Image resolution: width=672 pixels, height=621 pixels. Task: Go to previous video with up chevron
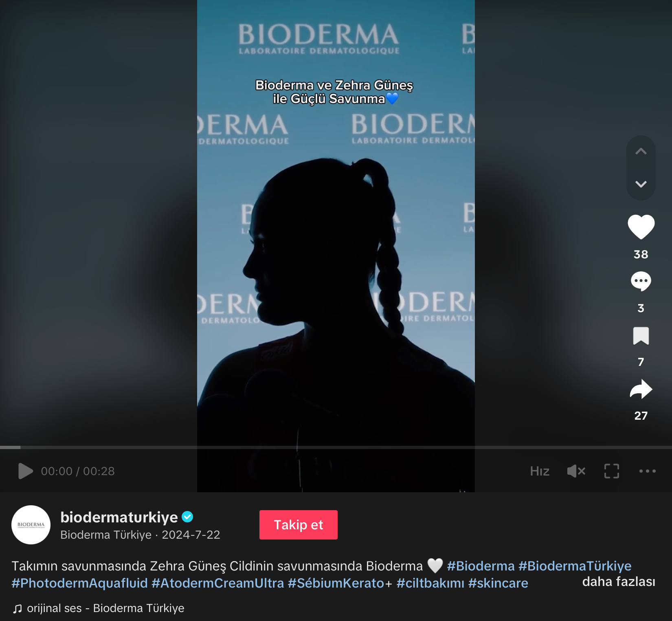pos(641,152)
